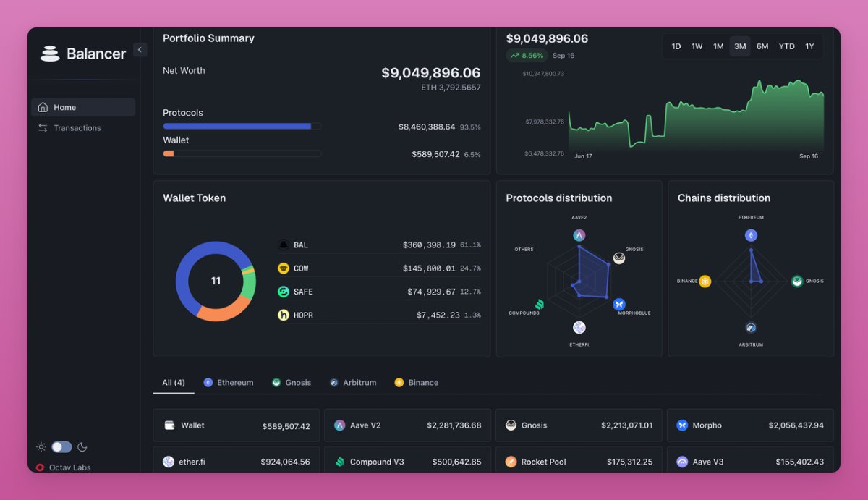Click the SAFE token icon
The image size is (868, 500).
point(284,292)
